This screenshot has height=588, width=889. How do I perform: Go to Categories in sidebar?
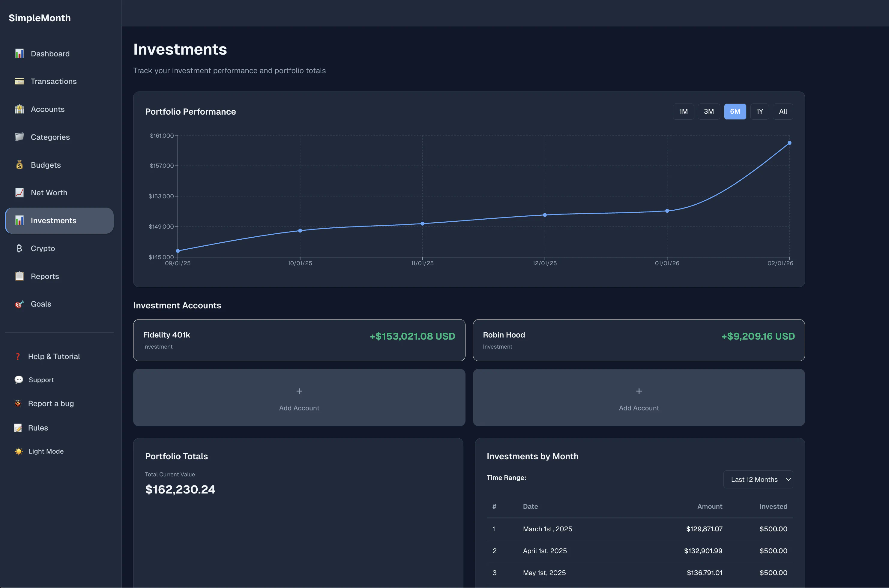point(50,137)
